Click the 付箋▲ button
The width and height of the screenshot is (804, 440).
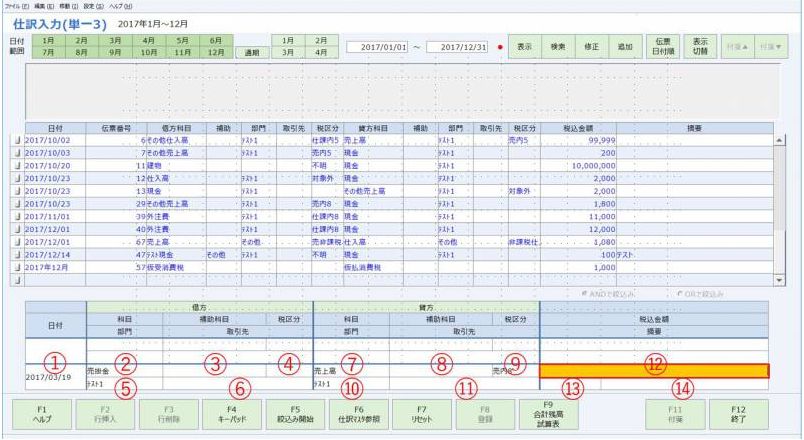coord(737,47)
